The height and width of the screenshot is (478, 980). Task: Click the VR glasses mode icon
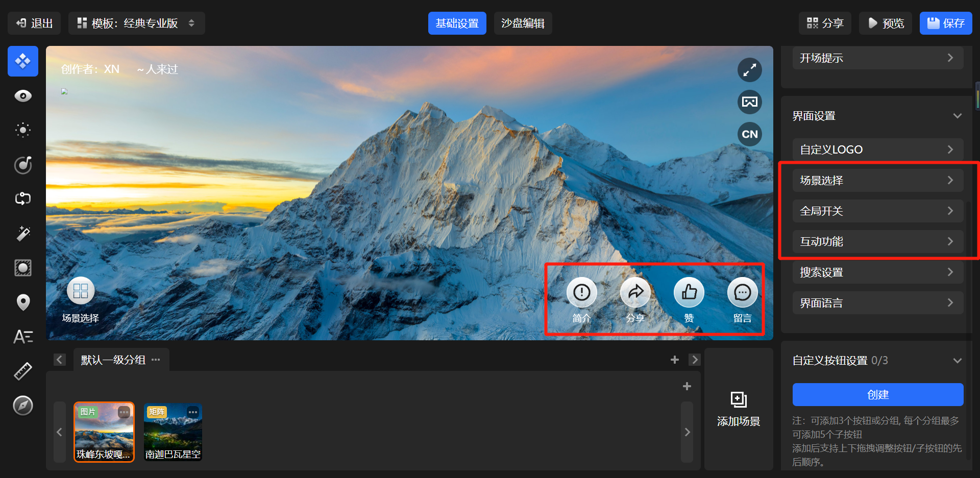(x=749, y=102)
